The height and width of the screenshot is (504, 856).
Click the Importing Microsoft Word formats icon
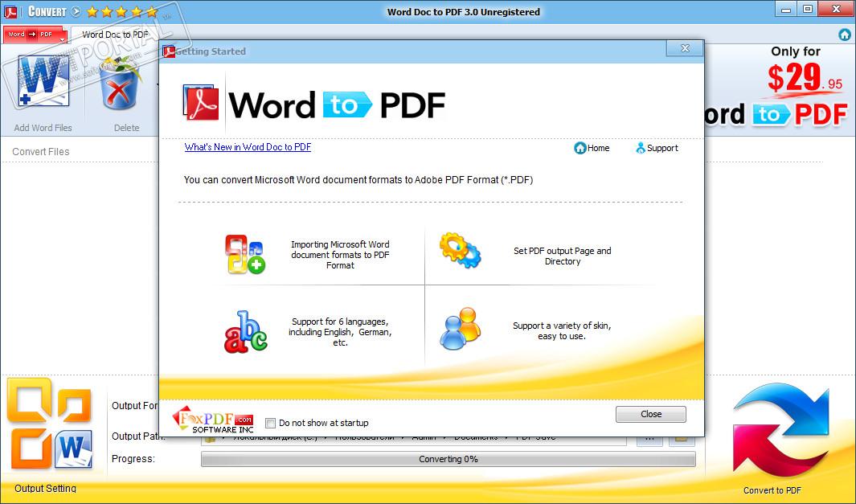[x=245, y=254]
